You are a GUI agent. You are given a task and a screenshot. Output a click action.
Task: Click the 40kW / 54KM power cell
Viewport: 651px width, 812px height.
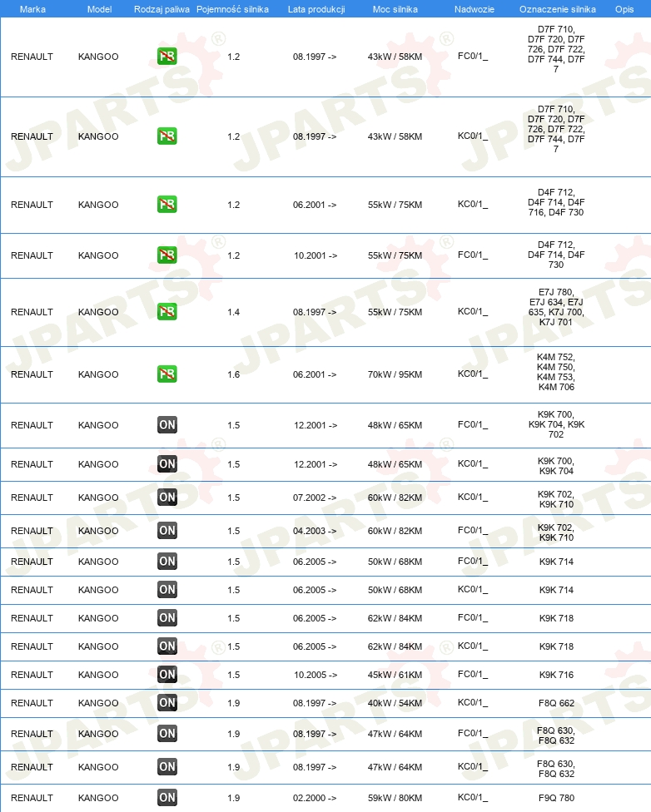click(x=395, y=703)
